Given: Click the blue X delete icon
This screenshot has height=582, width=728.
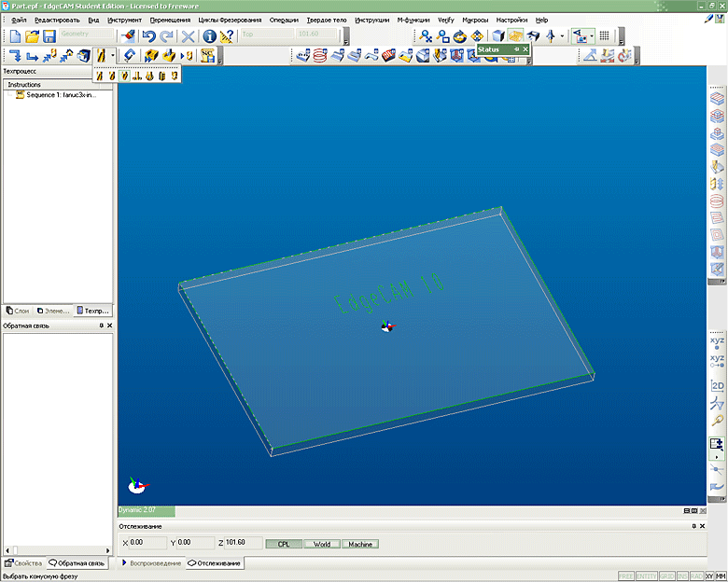Looking at the screenshot, I should tap(188, 36).
